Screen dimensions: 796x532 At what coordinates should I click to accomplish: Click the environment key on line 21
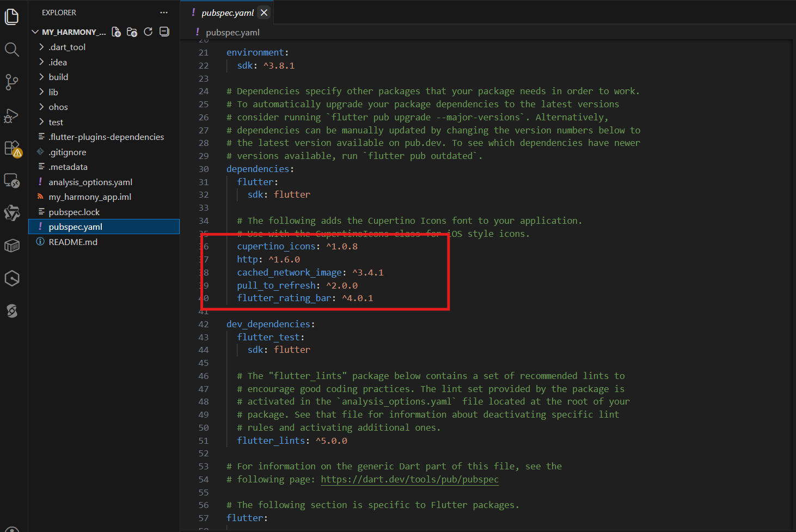click(255, 52)
